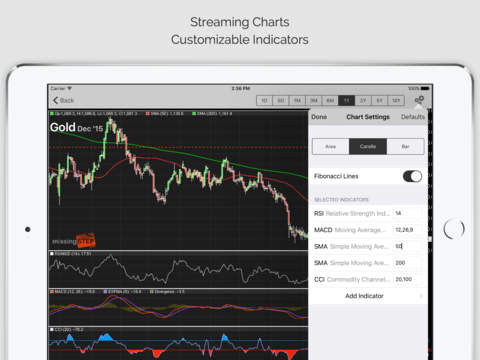Click the SMA 200 period field
The width and height of the screenshot is (480, 360).
(x=409, y=263)
